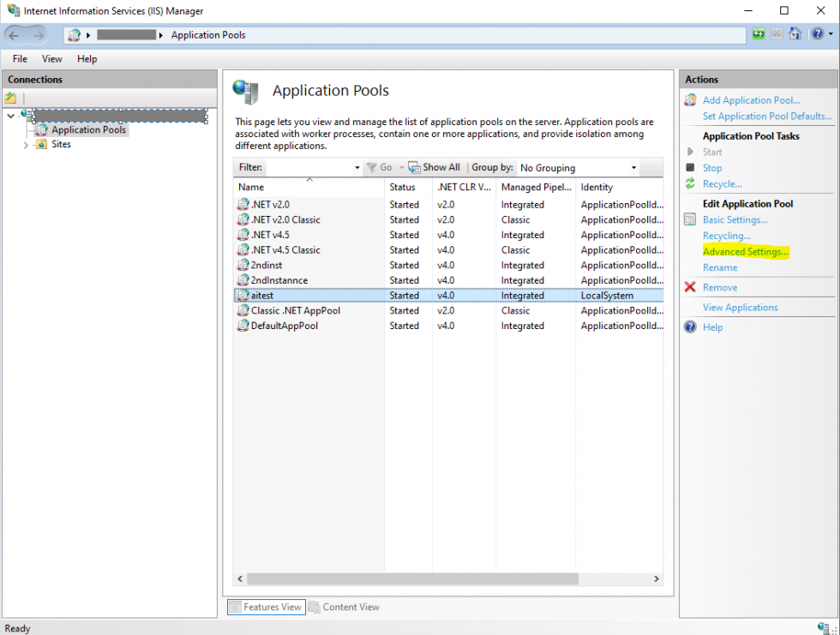Click the Forward navigation arrow
Viewport: 840px width, 635px height.
38,33
